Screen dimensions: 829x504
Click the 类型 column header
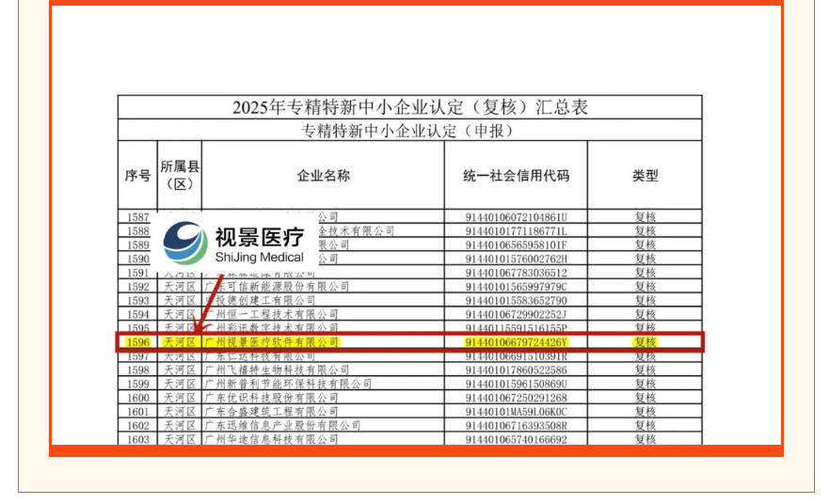(645, 176)
